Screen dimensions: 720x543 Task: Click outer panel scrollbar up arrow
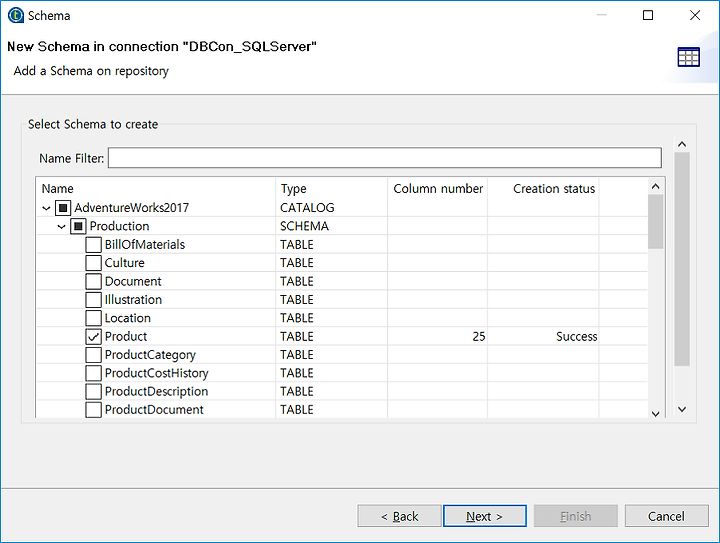coord(682,145)
